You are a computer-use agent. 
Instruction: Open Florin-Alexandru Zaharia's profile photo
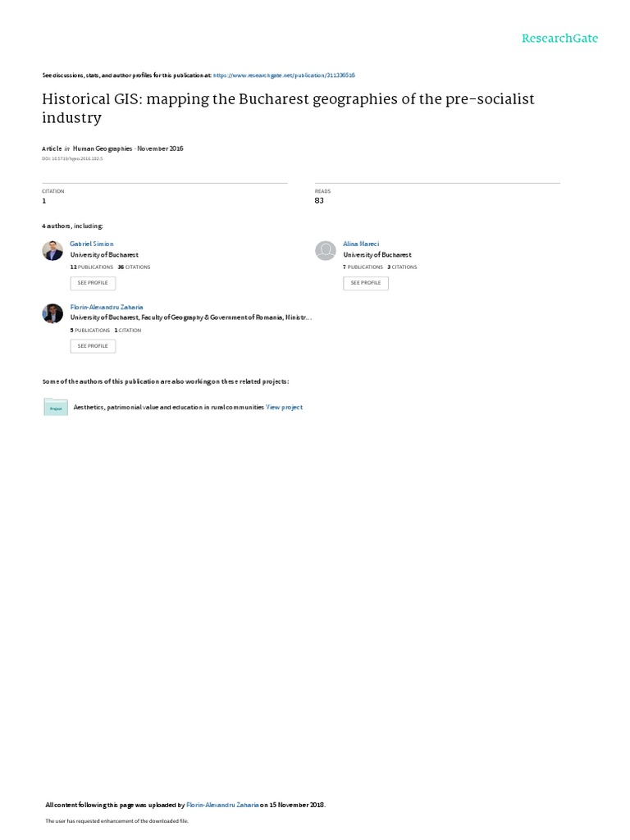click(x=52, y=313)
